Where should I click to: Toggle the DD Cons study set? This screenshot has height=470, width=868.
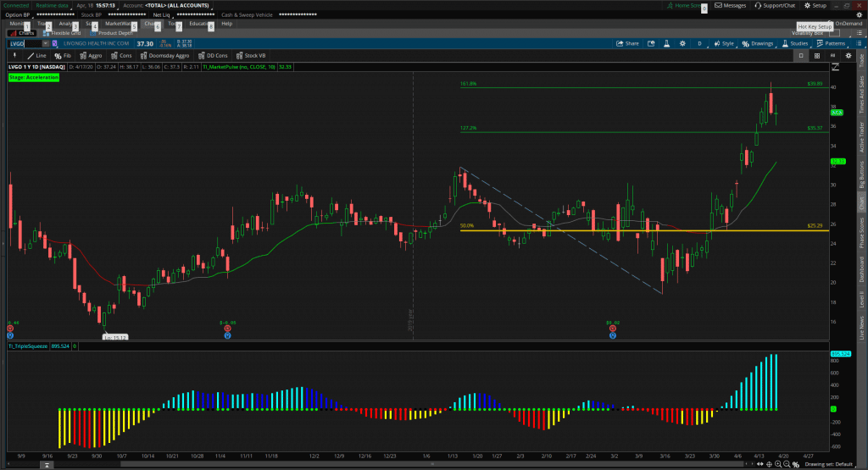[x=212, y=55]
